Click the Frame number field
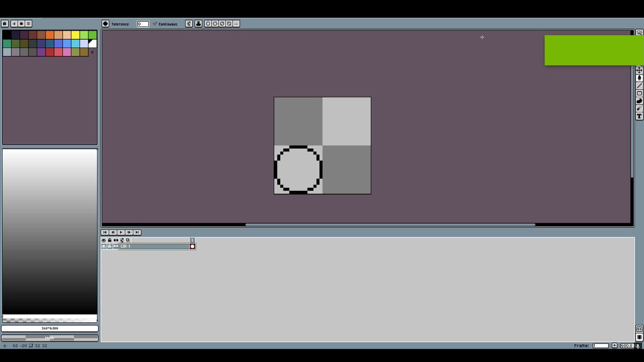This screenshot has width=644, height=362. point(601,346)
